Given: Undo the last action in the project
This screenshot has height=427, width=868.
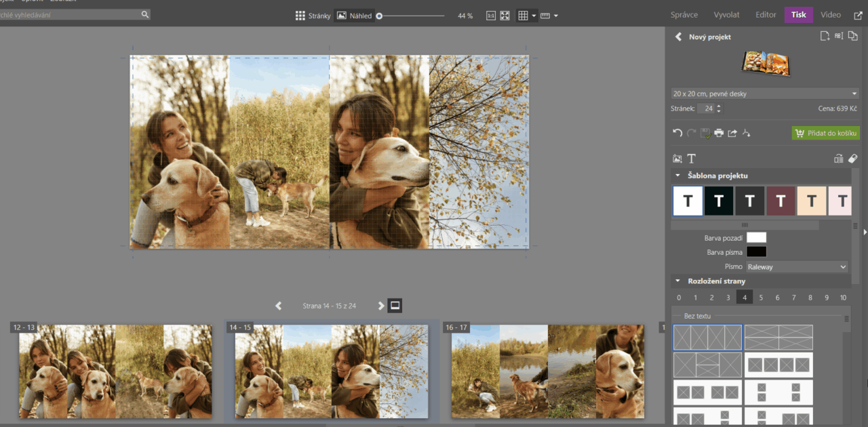Looking at the screenshot, I should click(677, 133).
